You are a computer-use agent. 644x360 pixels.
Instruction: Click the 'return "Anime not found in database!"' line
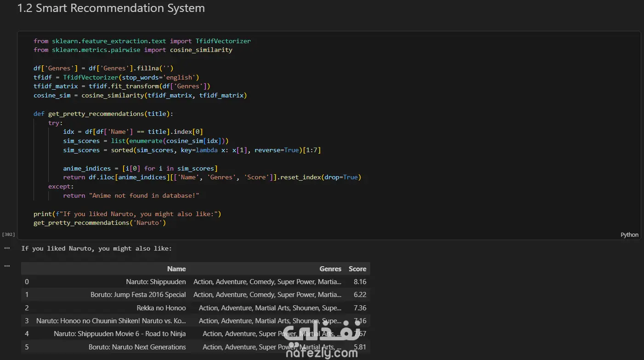pos(131,195)
